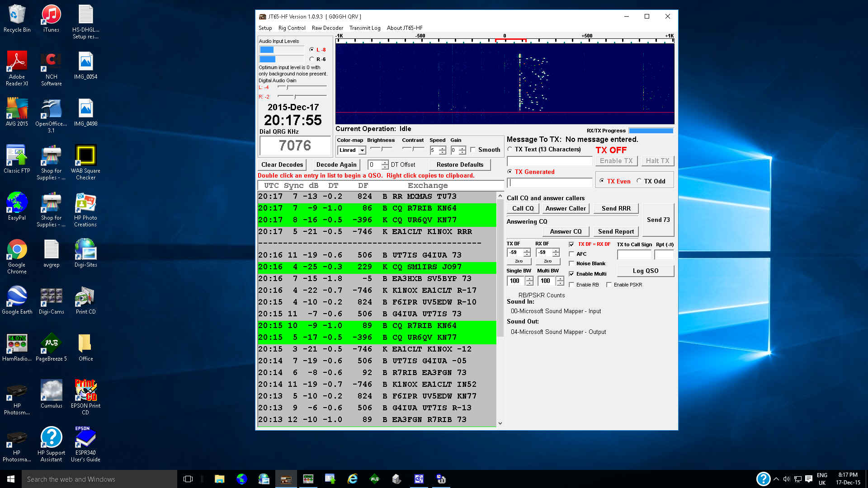Image resolution: width=868 pixels, height=488 pixels.
Task: Increase the Single BW value arrow
Action: coord(529,278)
